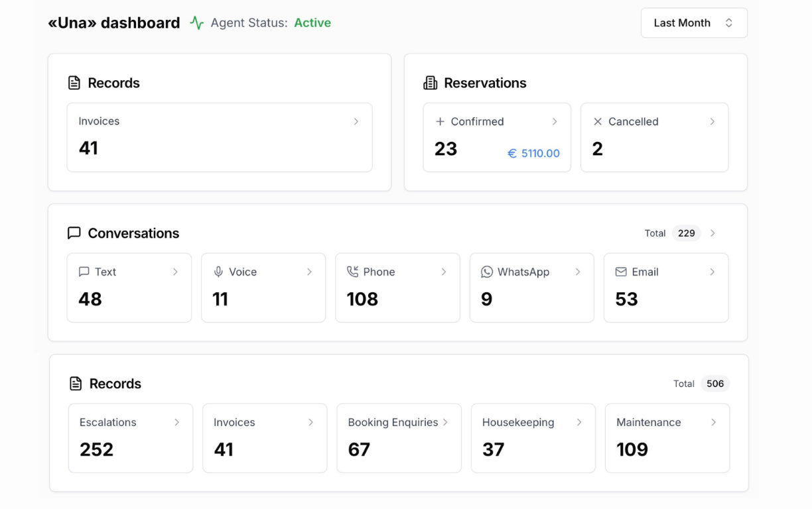Click the Maintenance count 109
This screenshot has width=812, height=509.
[x=632, y=449]
